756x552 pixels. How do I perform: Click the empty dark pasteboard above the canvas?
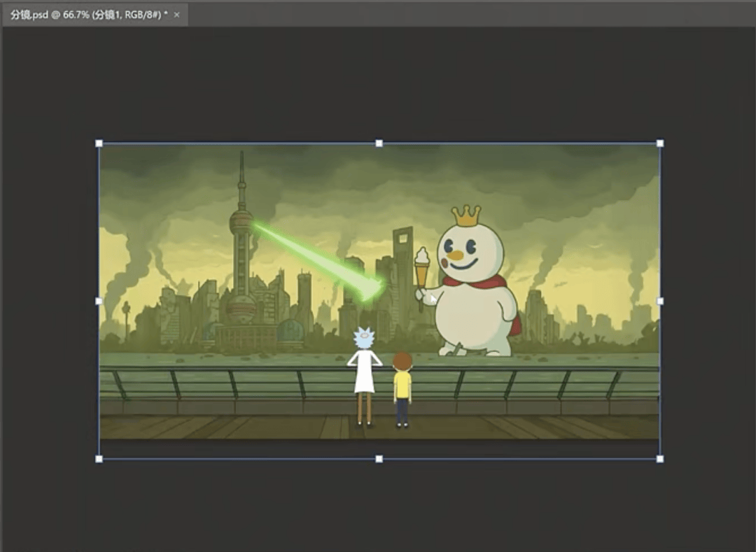pyautogui.click(x=378, y=84)
